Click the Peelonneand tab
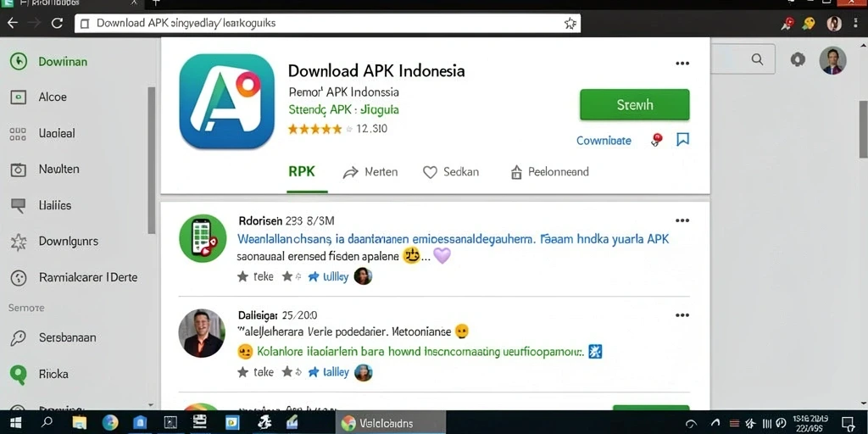This screenshot has height=434, width=868. [549, 172]
